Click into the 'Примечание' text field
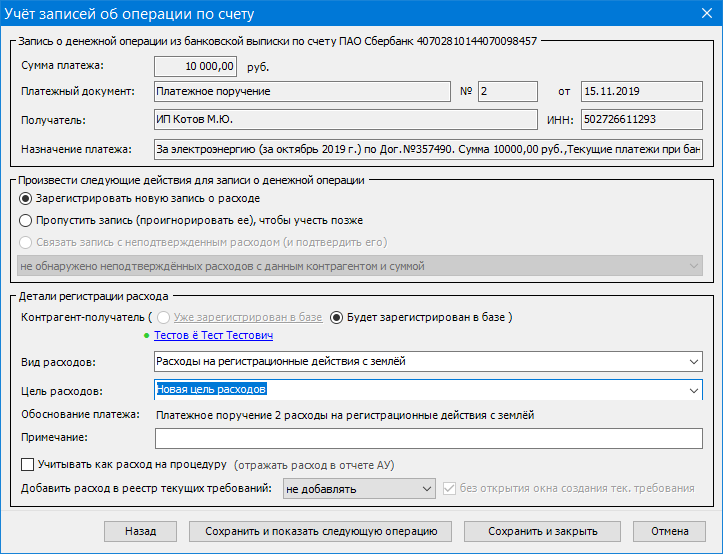This screenshot has width=723, height=554. pos(428,438)
